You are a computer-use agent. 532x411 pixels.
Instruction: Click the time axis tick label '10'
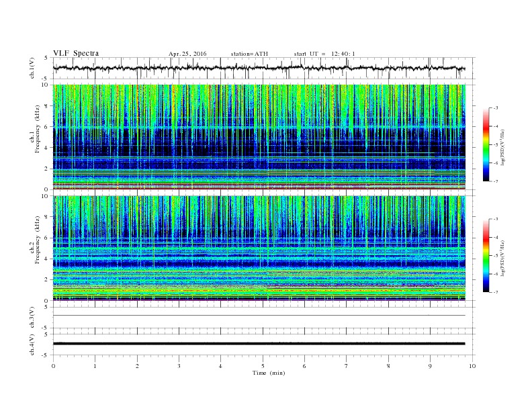[472, 366]
